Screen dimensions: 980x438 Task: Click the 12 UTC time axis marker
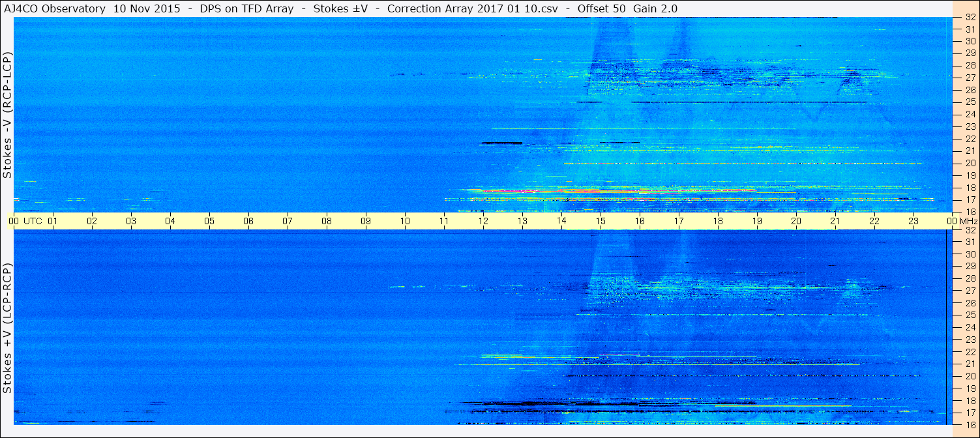tap(483, 221)
